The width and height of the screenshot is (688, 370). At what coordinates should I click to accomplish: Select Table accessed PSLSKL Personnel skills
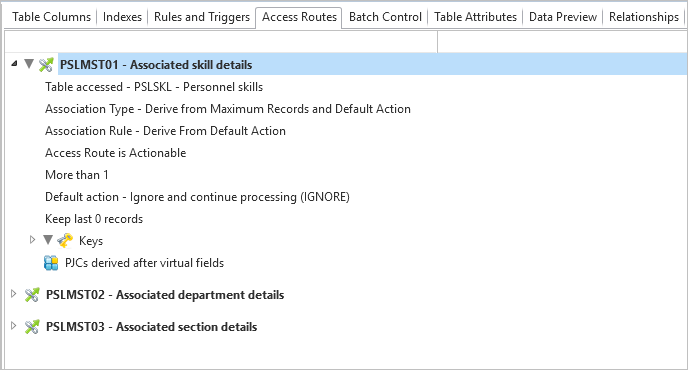pos(154,87)
